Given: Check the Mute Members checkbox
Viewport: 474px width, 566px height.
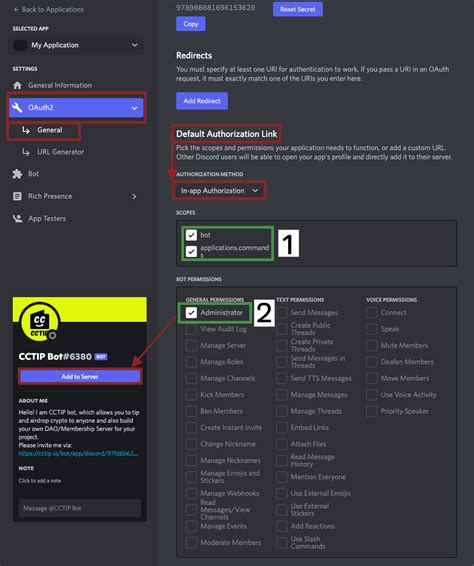Looking at the screenshot, I should pyautogui.click(x=371, y=346).
